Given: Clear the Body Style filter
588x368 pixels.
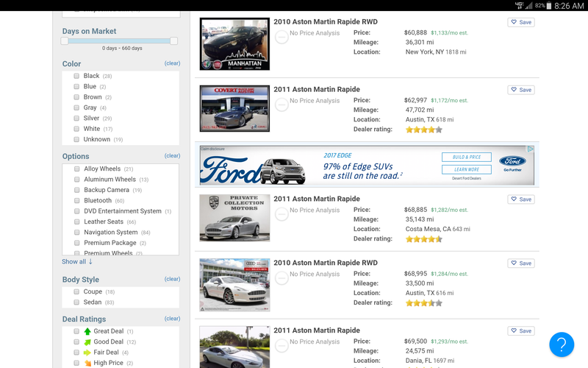Looking at the screenshot, I should [x=172, y=279].
